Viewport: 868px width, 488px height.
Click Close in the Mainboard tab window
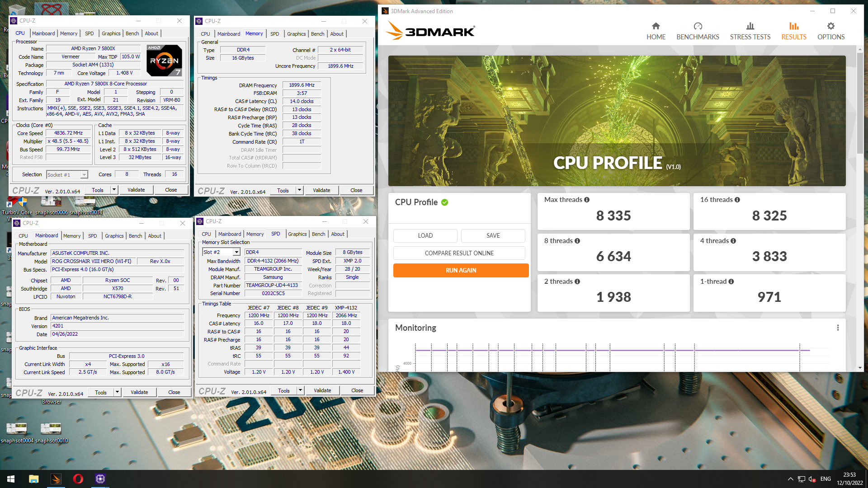(x=174, y=392)
